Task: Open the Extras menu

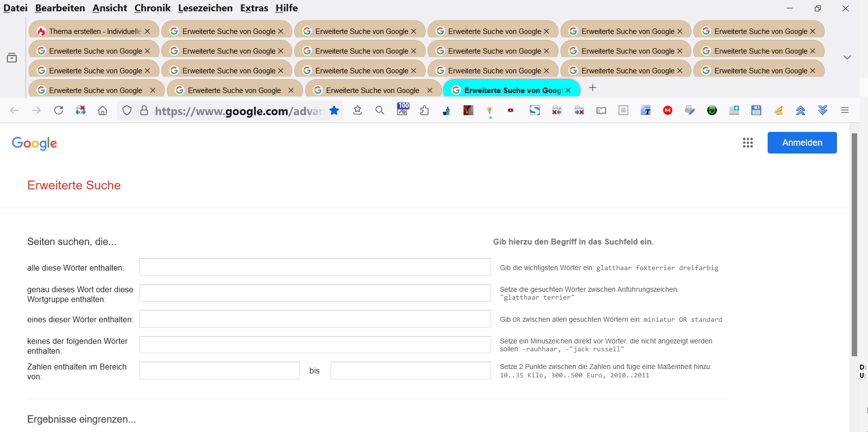Action: pyautogui.click(x=254, y=8)
